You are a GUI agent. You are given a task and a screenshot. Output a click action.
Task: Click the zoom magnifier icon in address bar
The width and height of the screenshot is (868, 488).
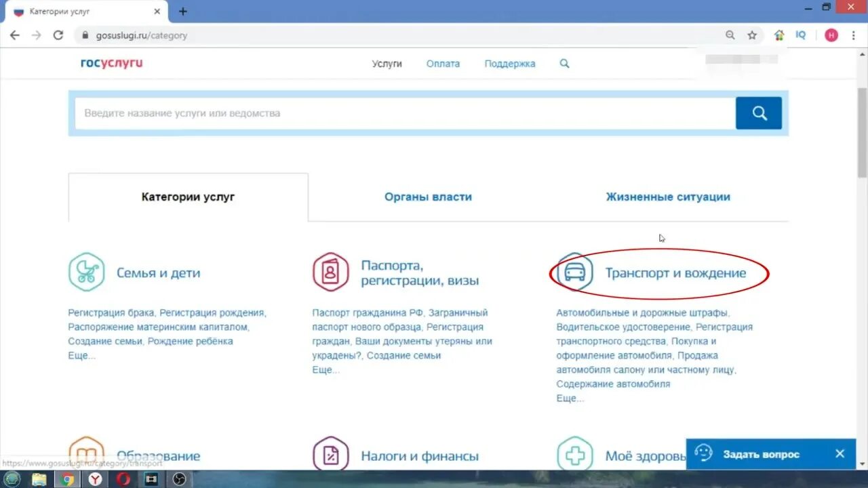(730, 35)
